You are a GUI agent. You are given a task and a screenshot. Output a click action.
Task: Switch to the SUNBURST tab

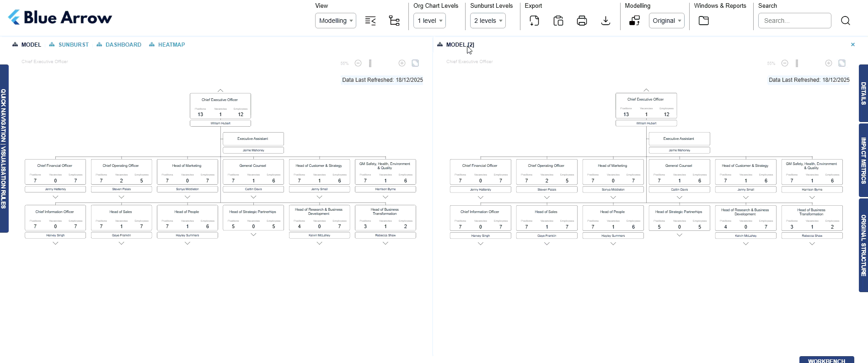[x=69, y=44]
